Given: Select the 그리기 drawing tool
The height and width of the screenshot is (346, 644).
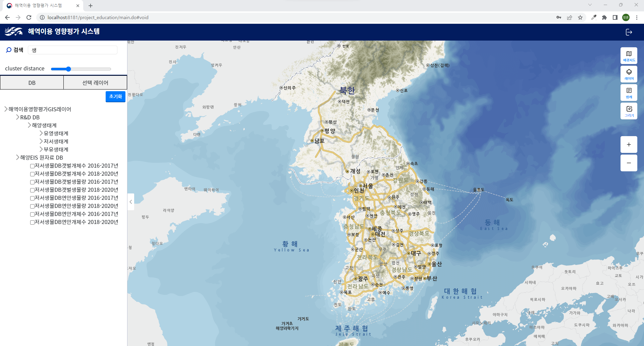Looking at the screenshot, I should pyautogui.click(x=629, y=111).
